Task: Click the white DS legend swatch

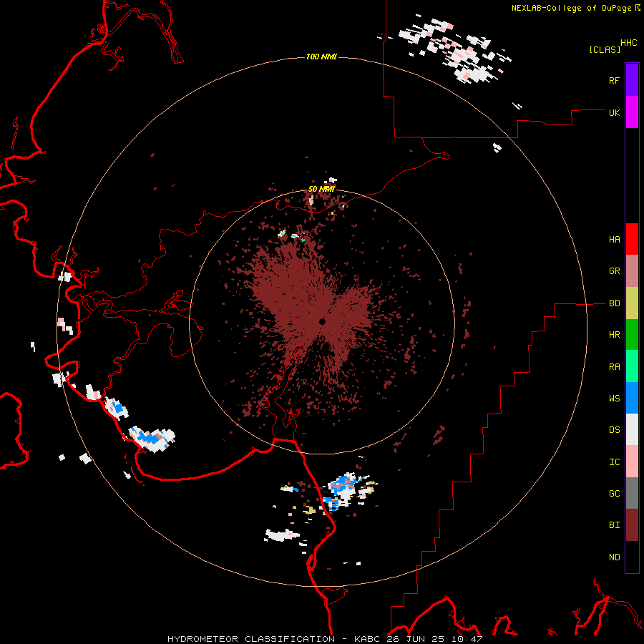Action: 632,429
